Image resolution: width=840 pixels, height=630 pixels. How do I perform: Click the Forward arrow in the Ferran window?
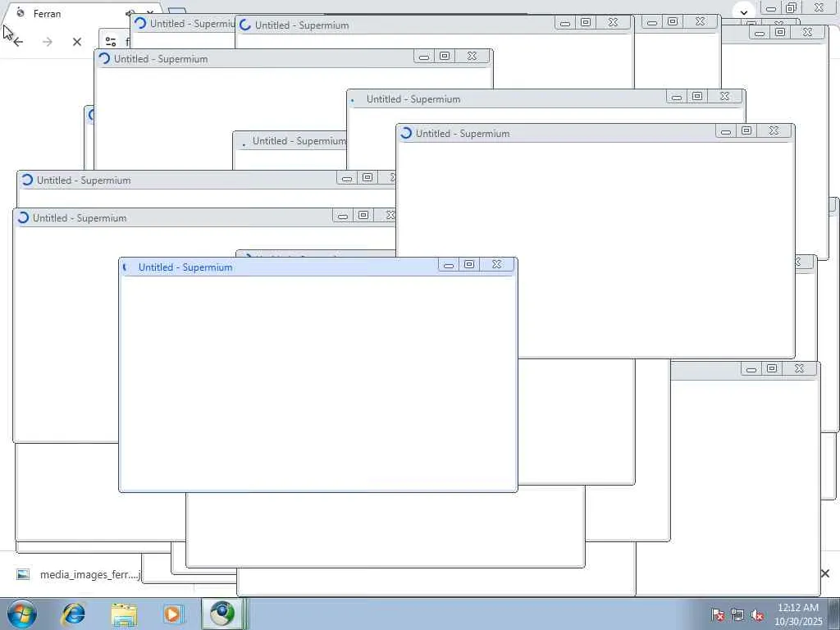(48, 42)
